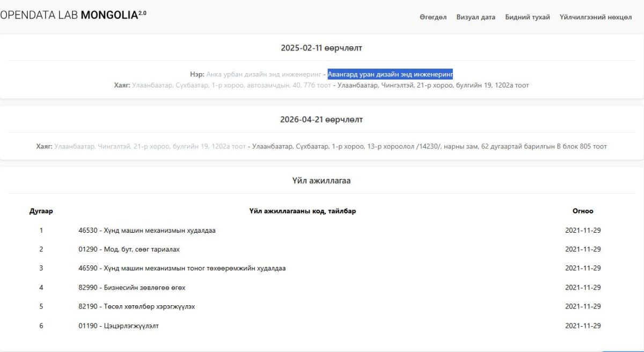Click the Огноо column header
This screenshot has height=352, width=644.
[x=582, y=211]
